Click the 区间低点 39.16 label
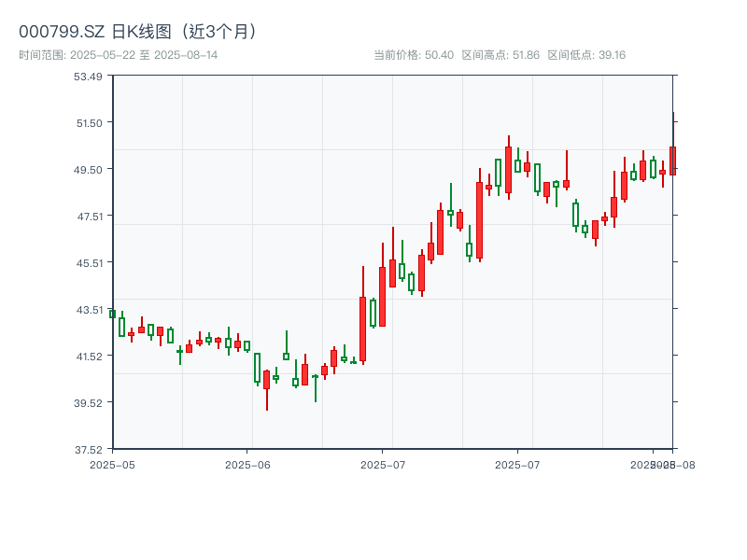This screenshot has width=747, height=560. [x=586, y=55]
